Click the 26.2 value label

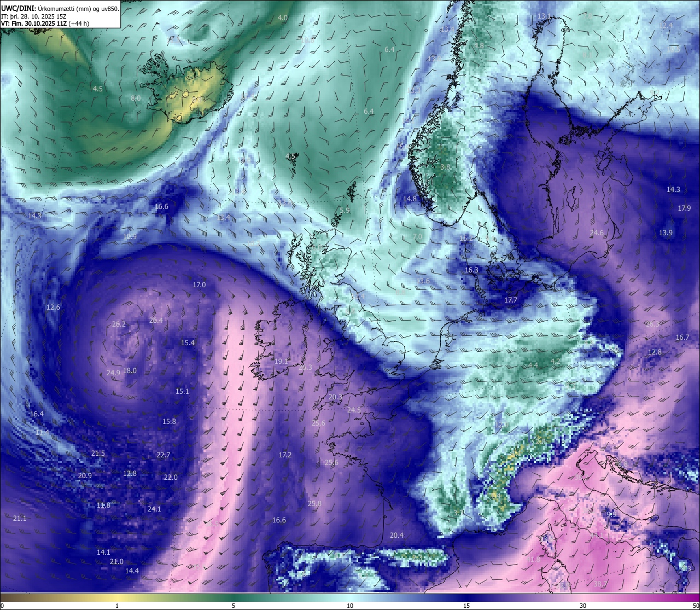[119, 324]
